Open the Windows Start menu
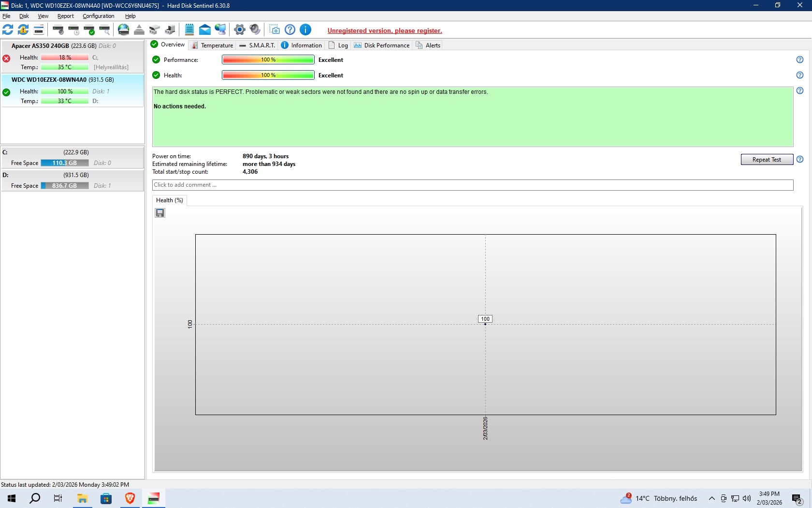812x508 pixels. click(12, 498)
